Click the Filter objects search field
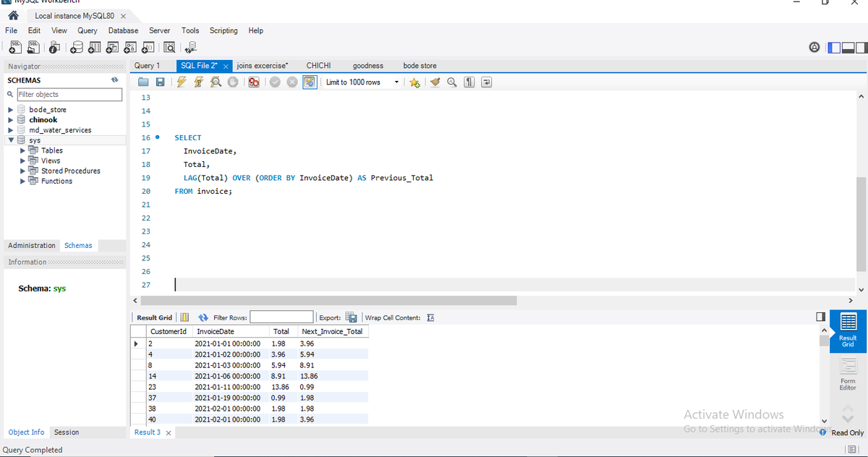This screenshot has height=457, width=868. 69,95
